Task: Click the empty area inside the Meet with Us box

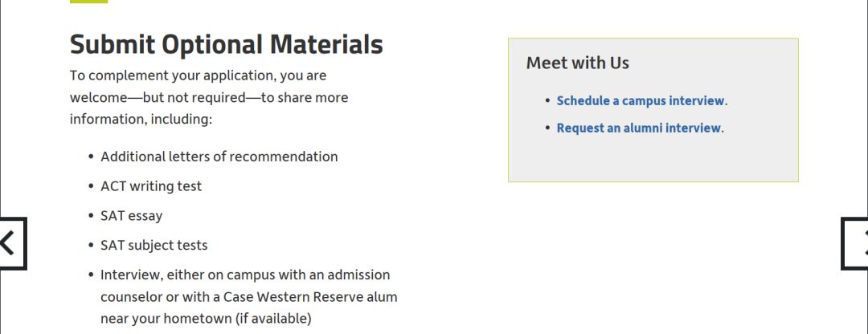Action: click(x=653, y=157)
